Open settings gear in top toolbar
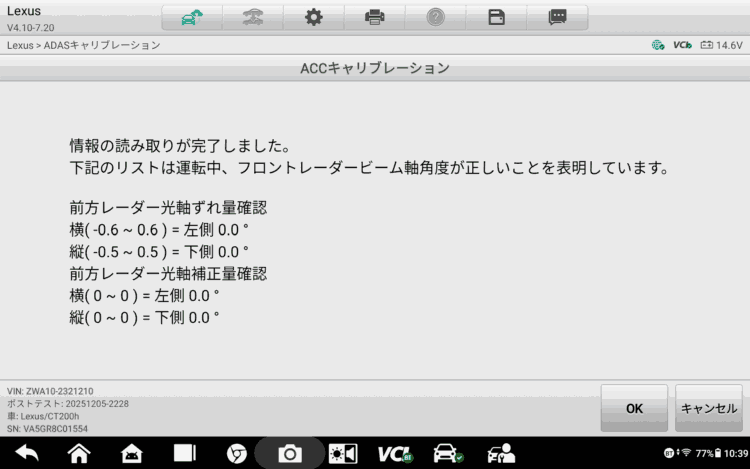The width and height of the screenshot is (750, 469). [x=313, y=17]
